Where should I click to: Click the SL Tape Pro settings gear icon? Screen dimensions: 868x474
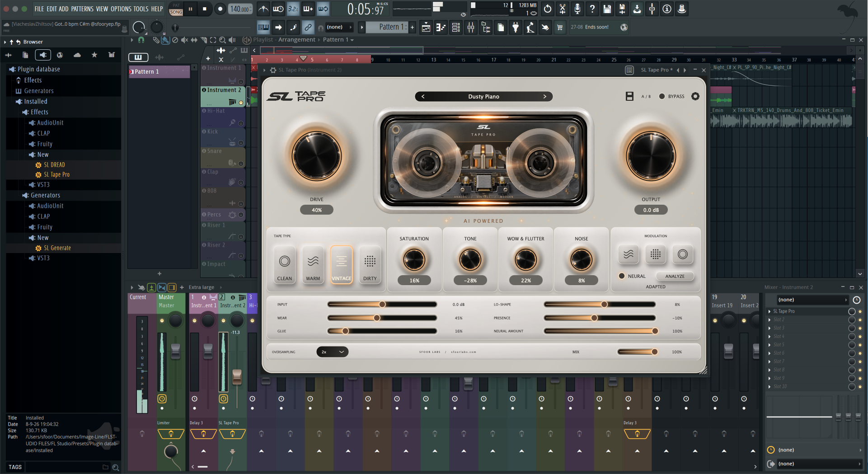695,96
